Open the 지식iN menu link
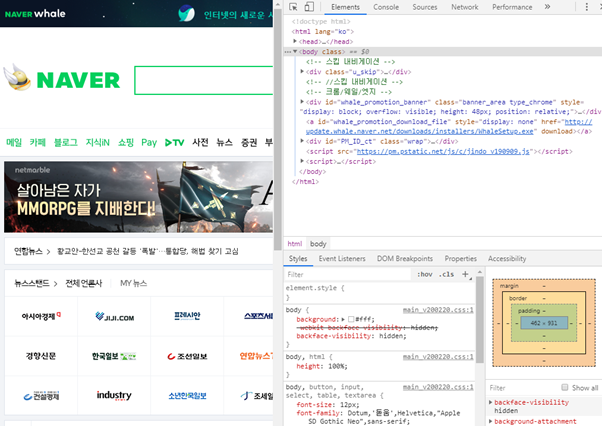 tap(98, 142)
